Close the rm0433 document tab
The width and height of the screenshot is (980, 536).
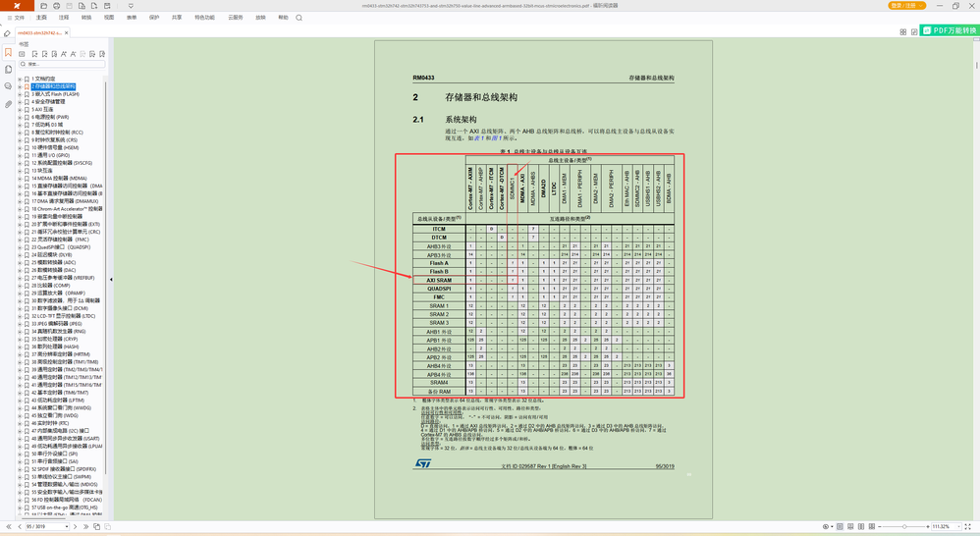[66, 32]
